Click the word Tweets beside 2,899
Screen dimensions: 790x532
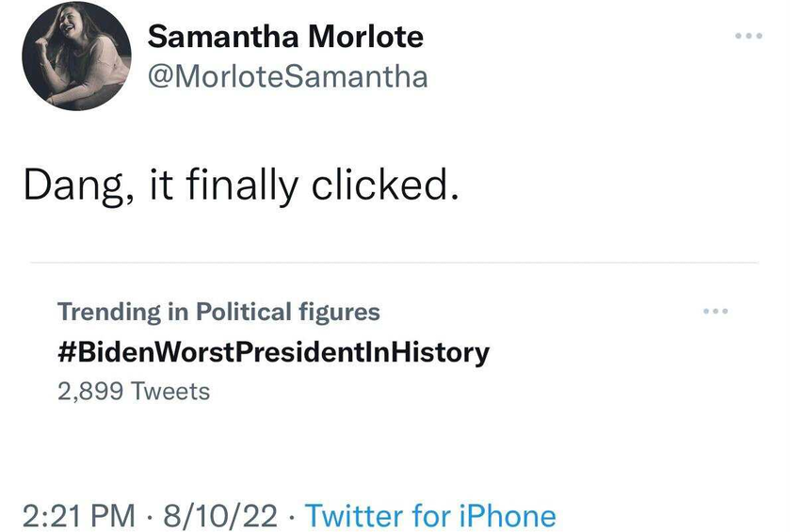(x=170, y=391)
